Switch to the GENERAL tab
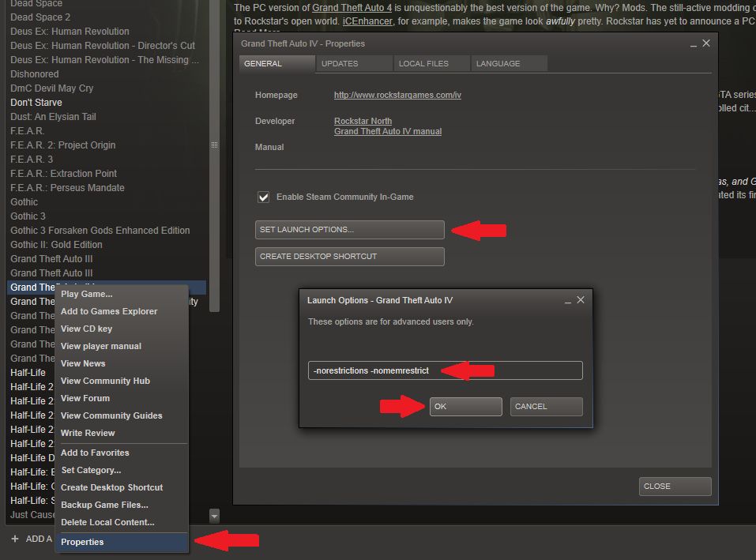The width and height of the screenshot is (756, 560). coord(276,64)
